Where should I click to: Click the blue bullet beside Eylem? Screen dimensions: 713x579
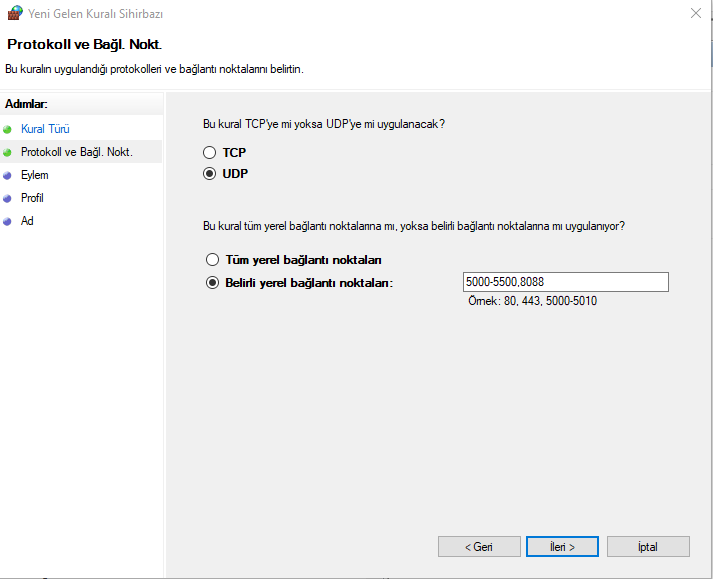point(8,175)
